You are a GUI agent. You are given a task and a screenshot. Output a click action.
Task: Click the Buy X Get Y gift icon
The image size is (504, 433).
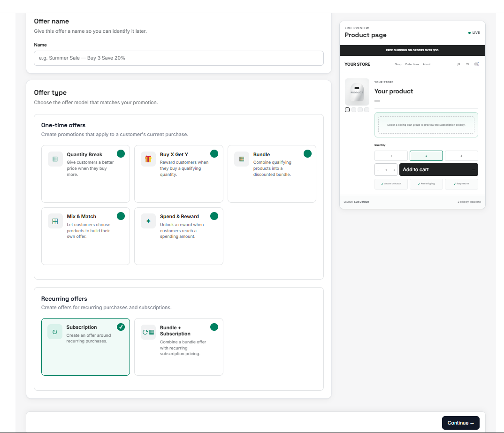(148, 159)
